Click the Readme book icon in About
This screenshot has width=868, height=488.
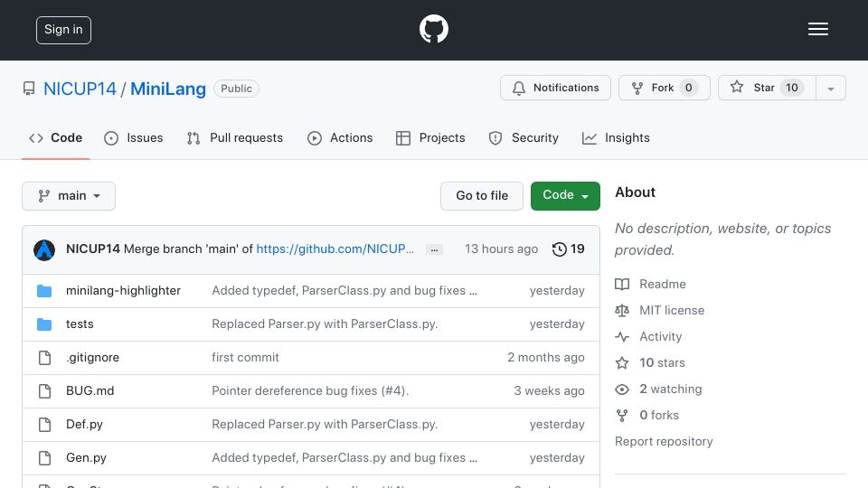coord(622,285)
